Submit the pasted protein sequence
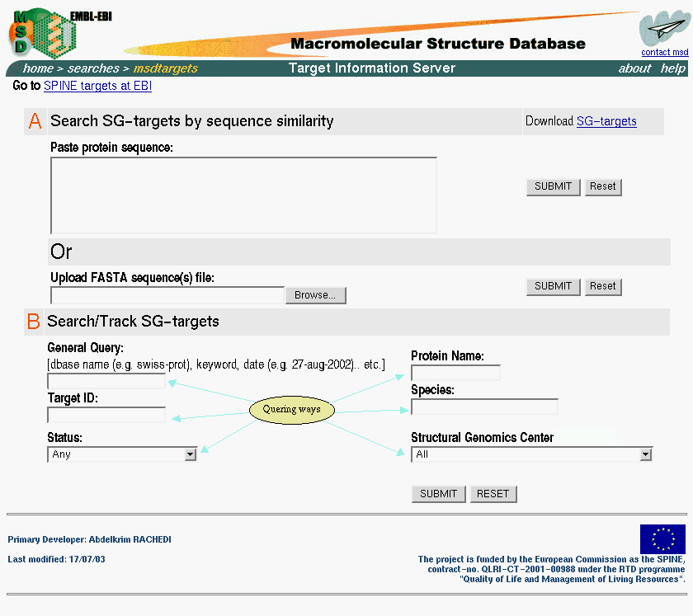 [x=553, y=186]
